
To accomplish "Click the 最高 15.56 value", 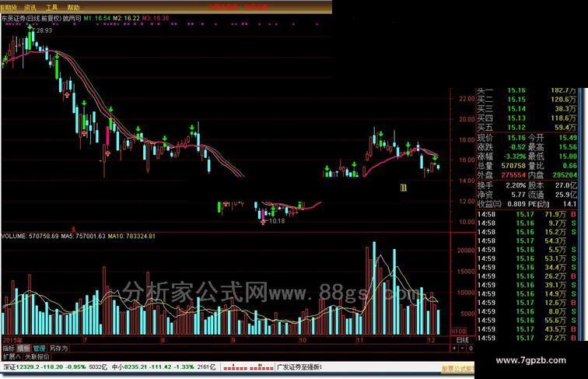I will pos(568,147).
